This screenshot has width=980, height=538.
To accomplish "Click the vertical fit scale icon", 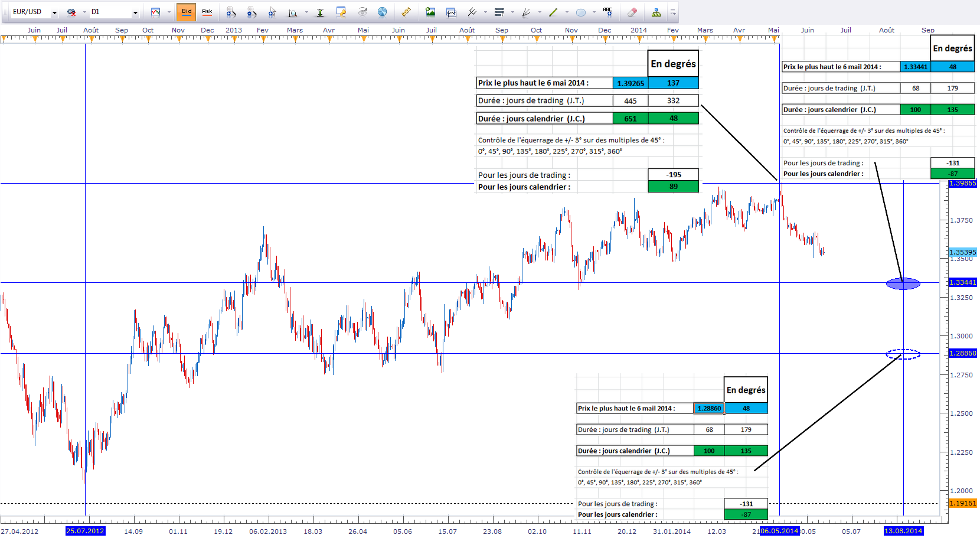I will pyautogui.click(x=320, y=12).
